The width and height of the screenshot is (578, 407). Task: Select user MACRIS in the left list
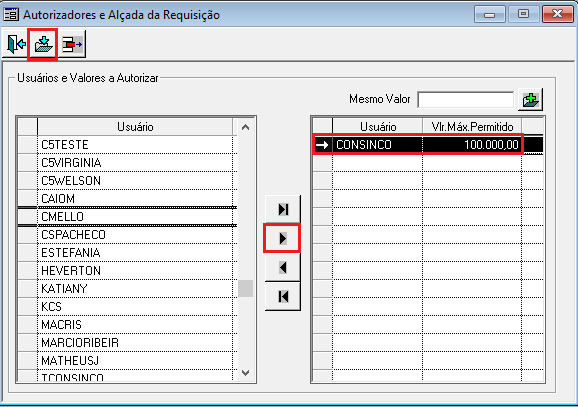tap(135, 325)
